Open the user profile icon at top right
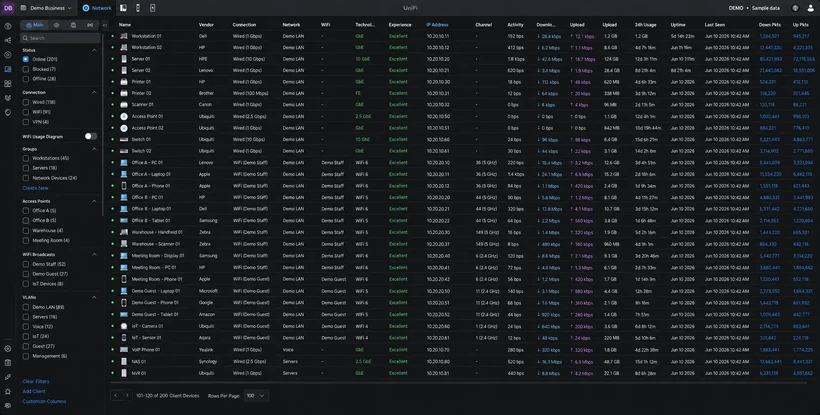This screenshot has height=415, width=820. point(811,8)
